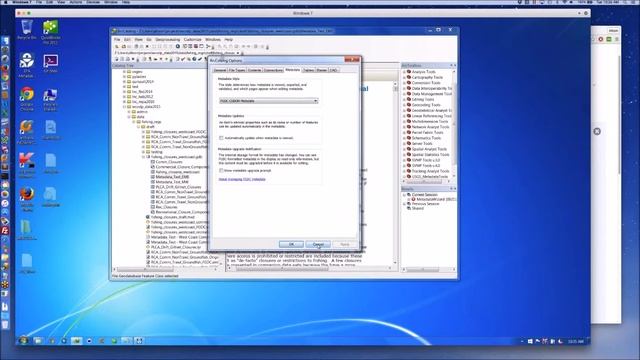Select Rec_Closures feature class icon
640x360 pixels.
pos(153,207)
